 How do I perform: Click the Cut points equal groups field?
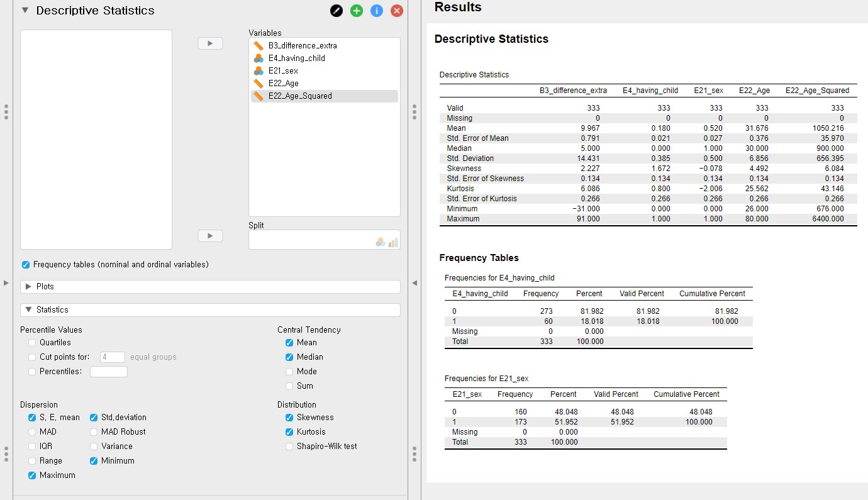[x=113, y=357]
